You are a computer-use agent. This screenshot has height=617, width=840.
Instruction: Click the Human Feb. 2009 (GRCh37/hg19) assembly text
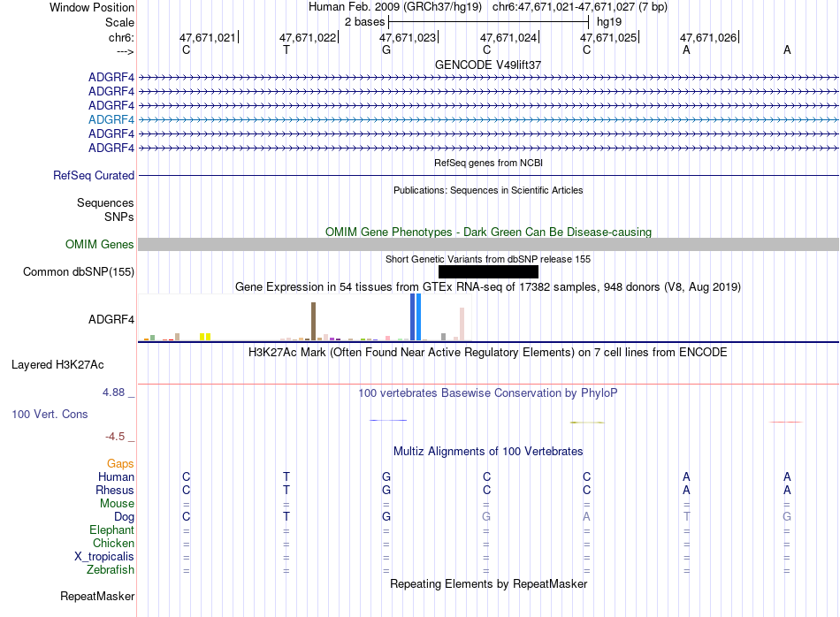tap(395, 7)
